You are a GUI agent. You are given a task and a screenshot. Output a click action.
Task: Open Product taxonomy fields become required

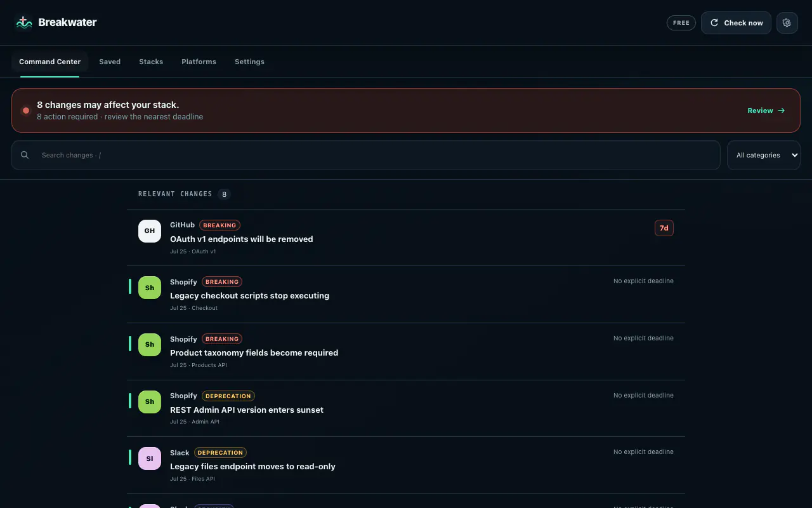[x=254, y=353]
